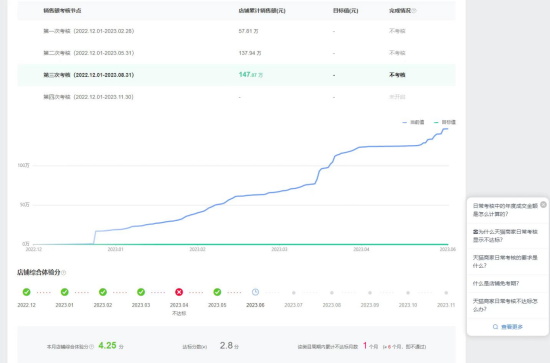Image resolution: width=550 pixels, height=363 pixels.
Task: Select the 第四次考核 table row
Action: tap(236, 97)
